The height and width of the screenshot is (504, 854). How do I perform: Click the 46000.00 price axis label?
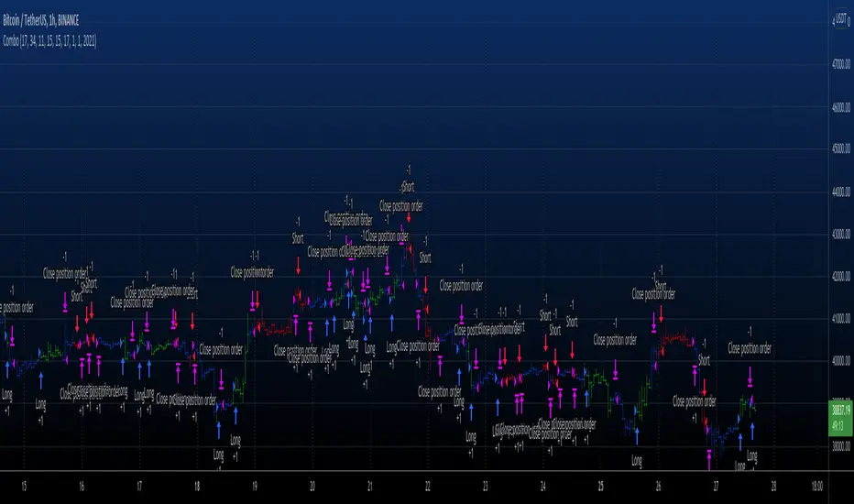841,107
